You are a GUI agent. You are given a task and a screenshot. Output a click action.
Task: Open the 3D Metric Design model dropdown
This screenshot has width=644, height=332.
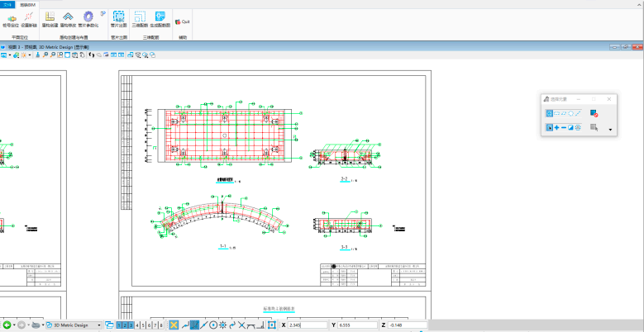pos(100,325)
